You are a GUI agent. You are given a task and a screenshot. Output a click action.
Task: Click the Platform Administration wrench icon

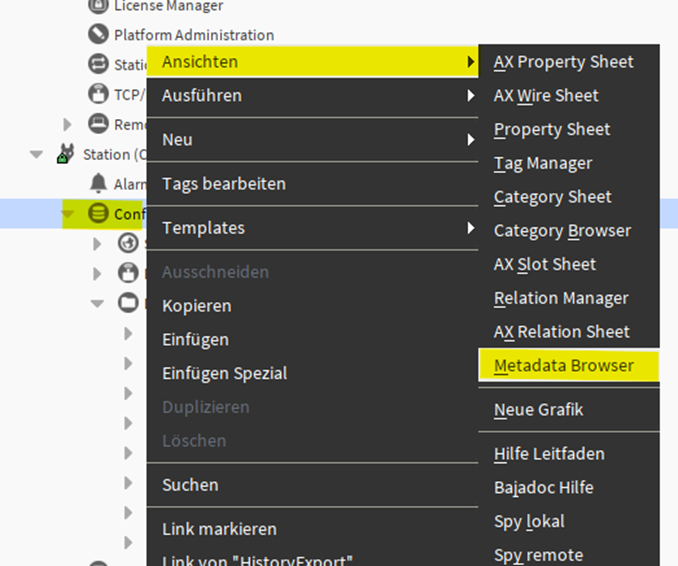click(98, 35)
